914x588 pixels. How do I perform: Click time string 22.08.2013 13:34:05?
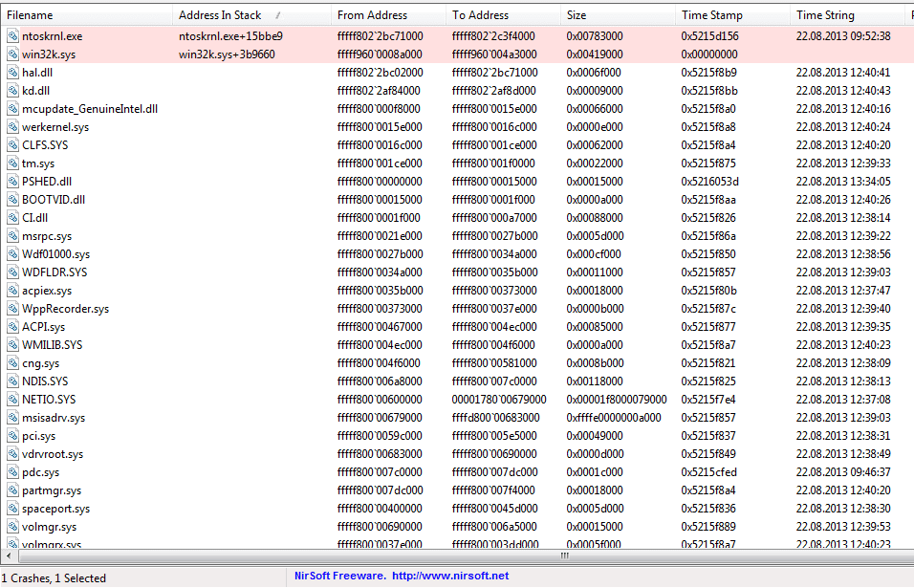[x=843, y=182]
